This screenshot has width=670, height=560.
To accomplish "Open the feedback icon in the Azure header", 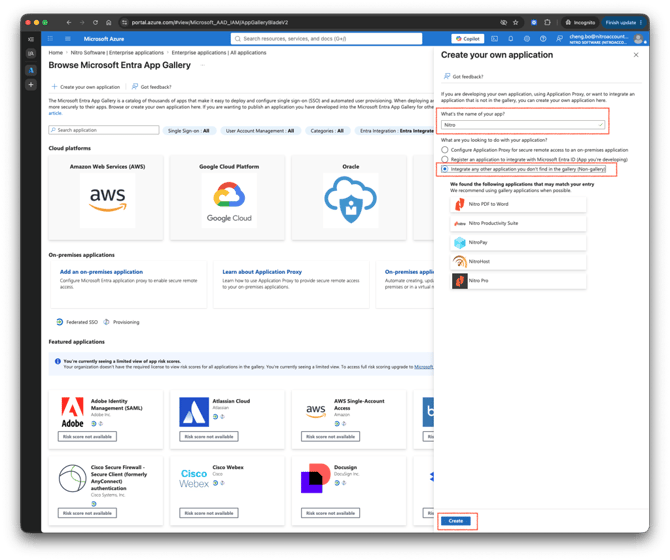I will pos(559,38).
